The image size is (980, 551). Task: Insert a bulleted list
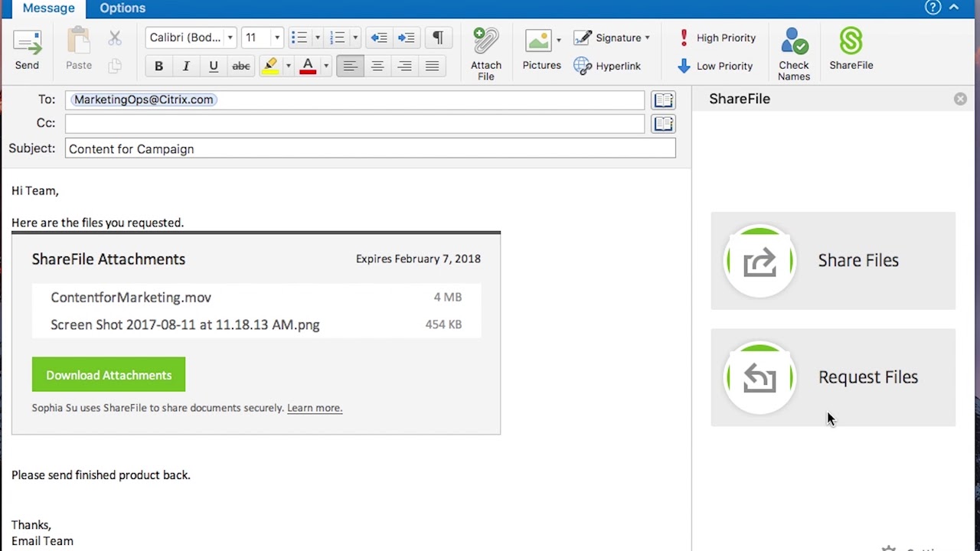[299, 37]
